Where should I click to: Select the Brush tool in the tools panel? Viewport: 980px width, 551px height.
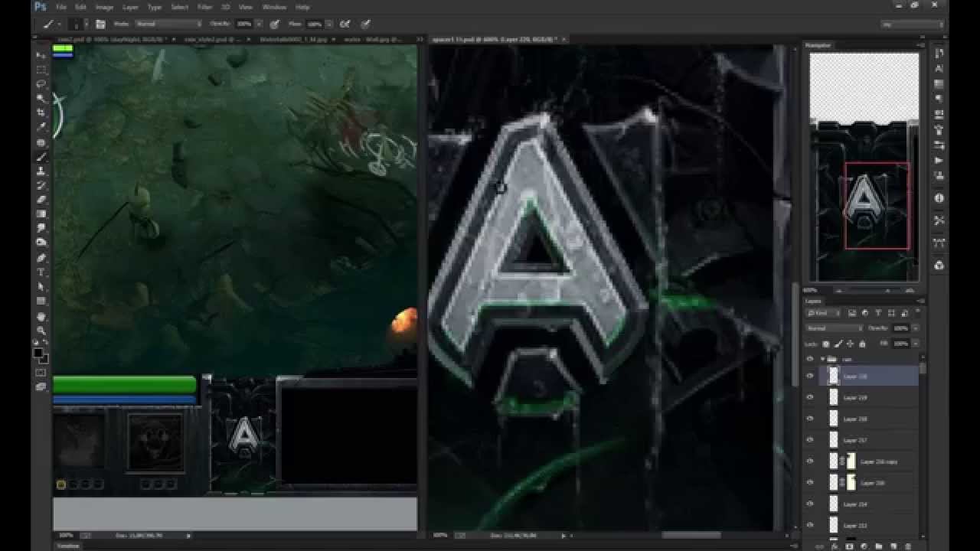[41, 157]
